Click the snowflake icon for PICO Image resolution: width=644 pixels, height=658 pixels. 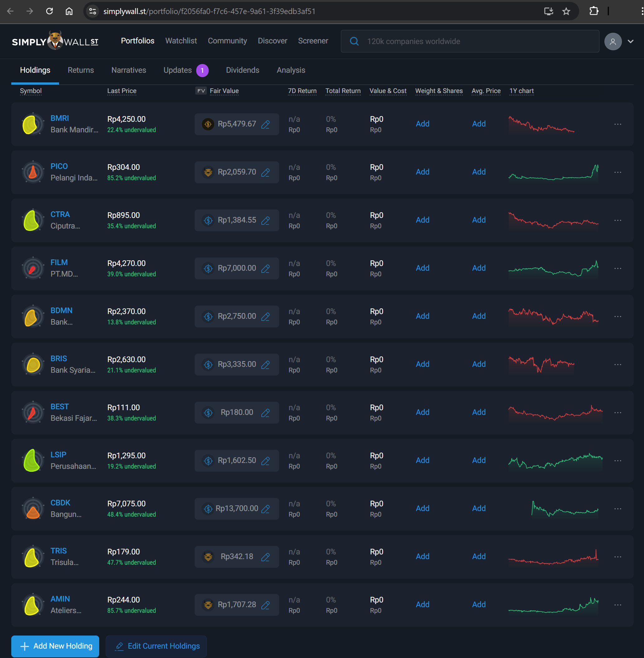pos(33,172)
